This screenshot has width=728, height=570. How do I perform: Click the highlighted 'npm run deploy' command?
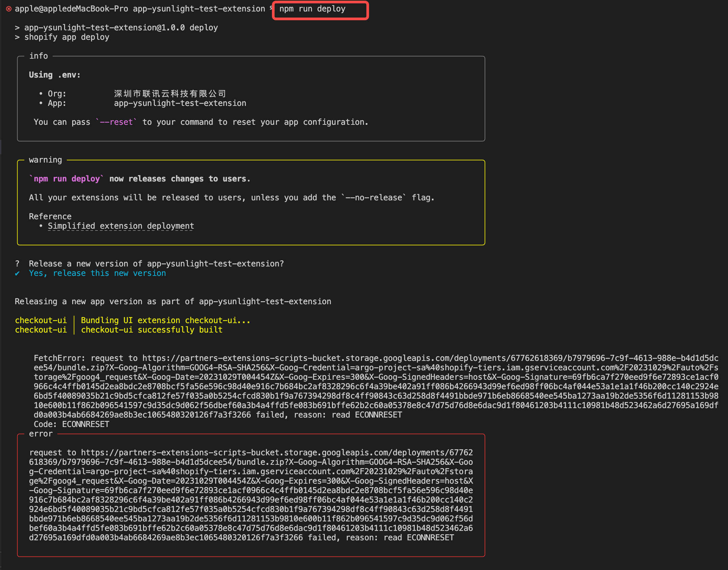tap(312, 9)
